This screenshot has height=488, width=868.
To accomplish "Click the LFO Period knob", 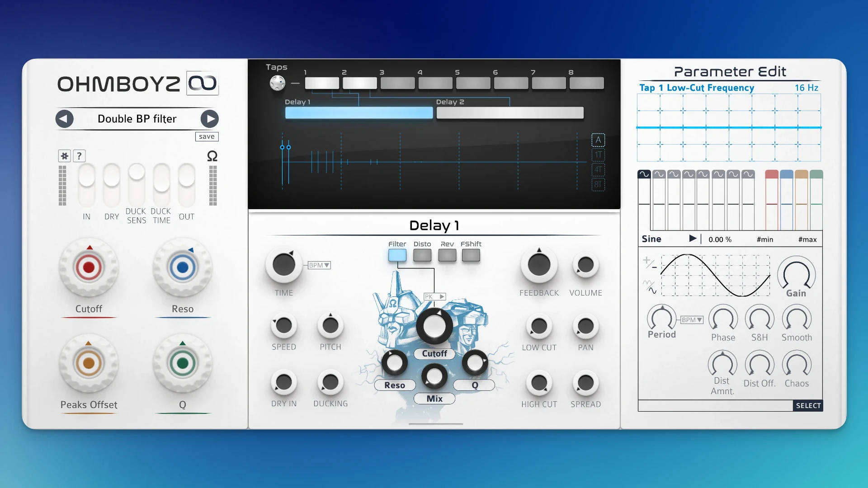I will click(661, 318).
